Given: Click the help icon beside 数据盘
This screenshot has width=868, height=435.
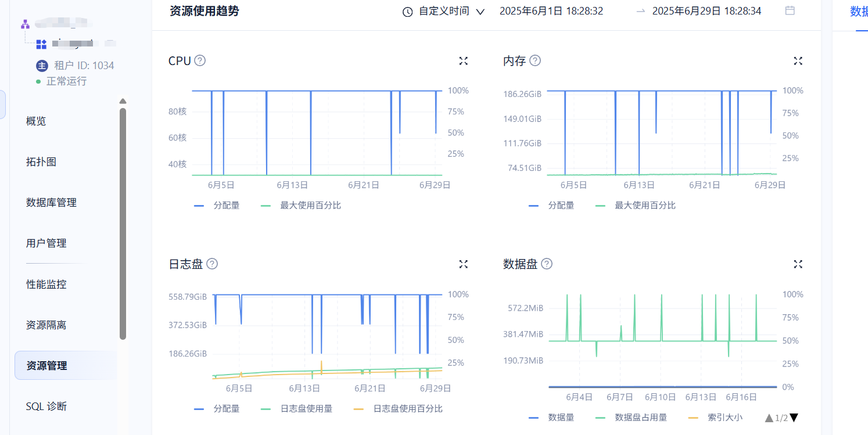Looking at the screenshot, I should pyautogui.click(x=547, y=264).
